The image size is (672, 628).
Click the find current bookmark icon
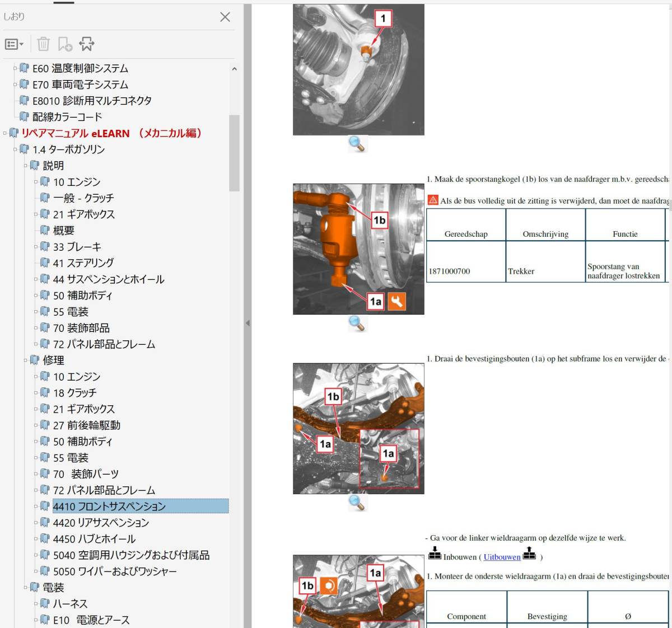click(x=87, y=44)
